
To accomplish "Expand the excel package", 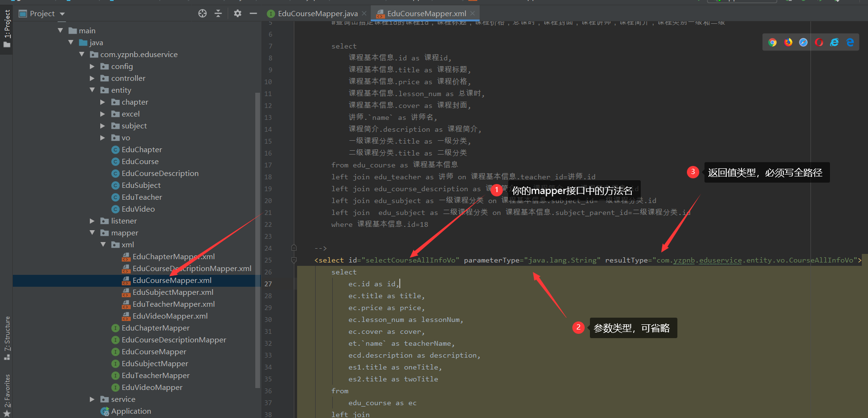I will [103, 114].
